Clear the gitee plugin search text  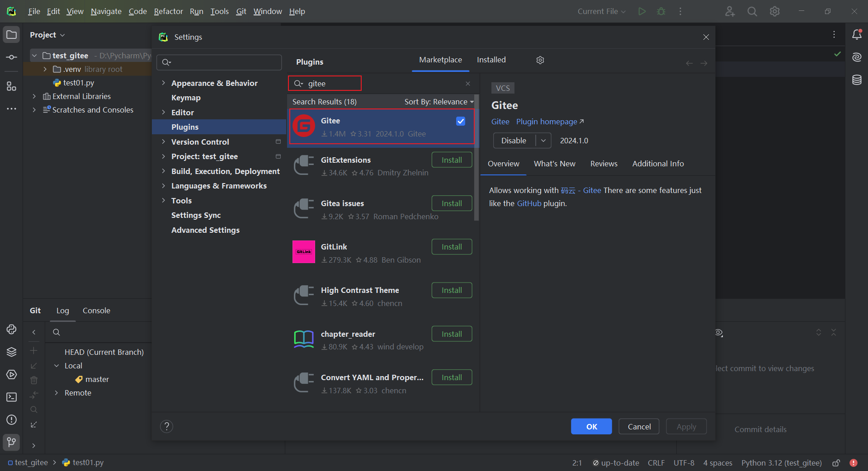(468, 84)
